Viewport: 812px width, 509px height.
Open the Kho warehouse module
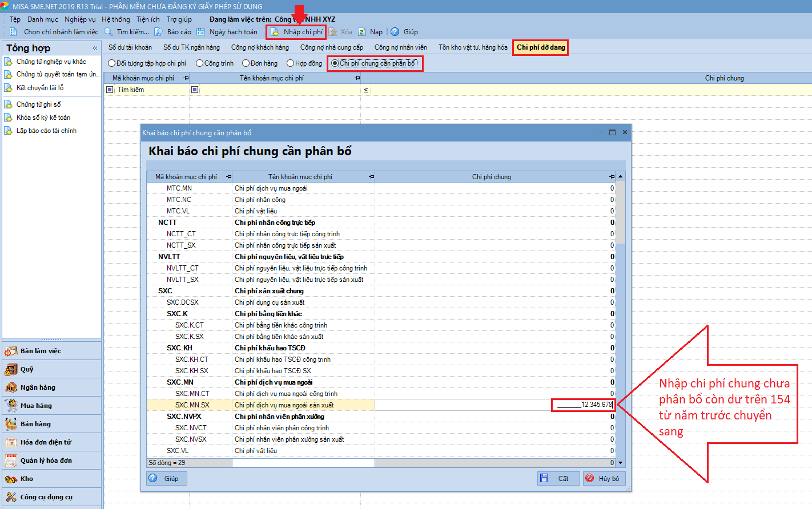click(27, 479)
